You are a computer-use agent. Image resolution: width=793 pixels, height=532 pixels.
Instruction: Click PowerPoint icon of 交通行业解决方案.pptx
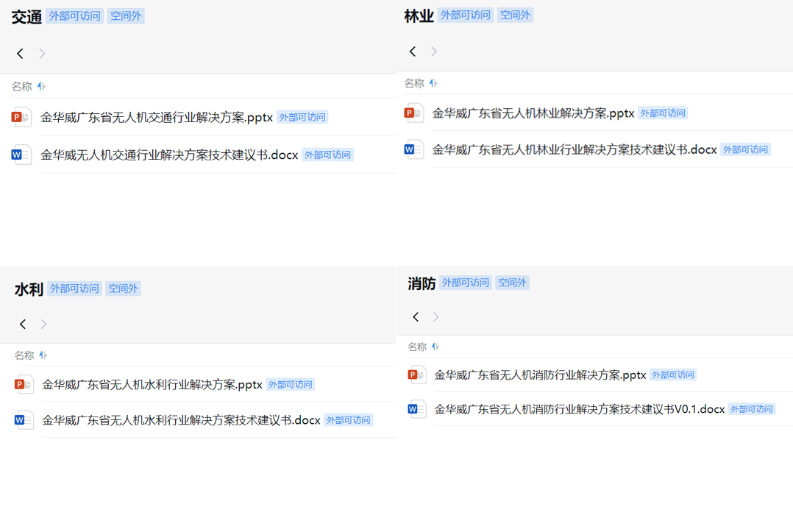point(22,117)
